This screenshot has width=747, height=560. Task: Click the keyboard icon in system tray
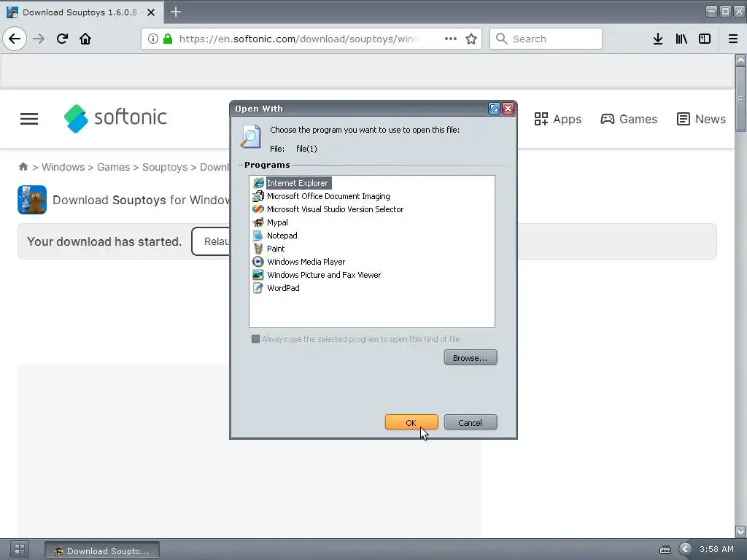point(665,550)
